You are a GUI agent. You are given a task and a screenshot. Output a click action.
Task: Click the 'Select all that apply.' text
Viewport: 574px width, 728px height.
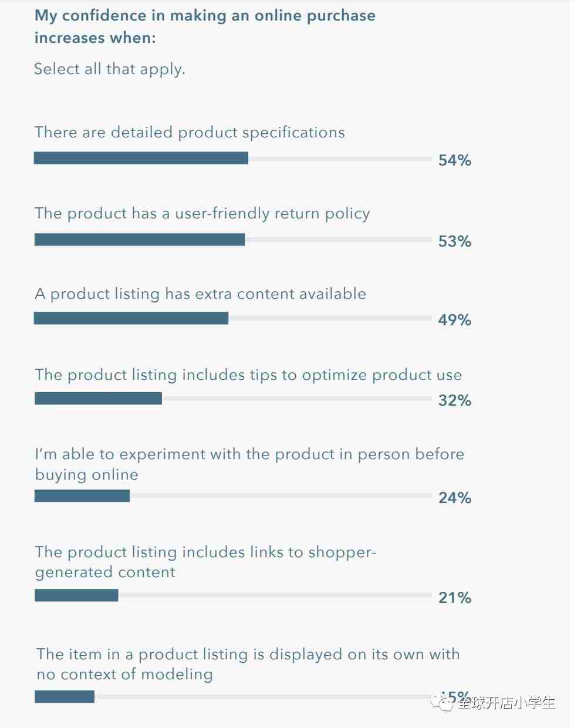[110, 69]
